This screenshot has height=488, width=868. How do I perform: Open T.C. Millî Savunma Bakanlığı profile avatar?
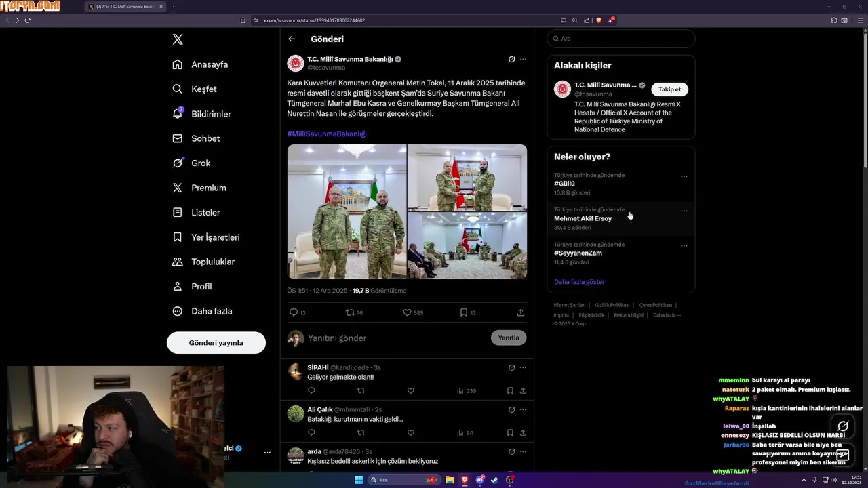[x=296, y=63]
